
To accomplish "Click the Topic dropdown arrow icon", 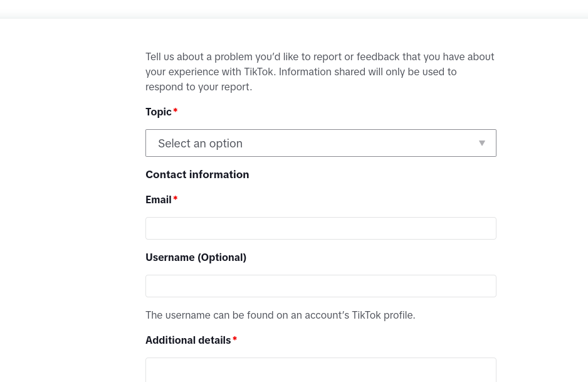I will pos(481,143).
